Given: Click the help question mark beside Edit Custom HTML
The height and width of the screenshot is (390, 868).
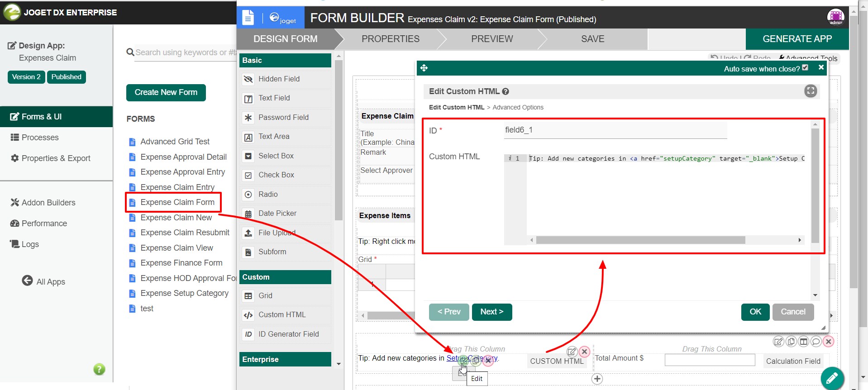Looking at the screenshot, I should click(506, 91).
